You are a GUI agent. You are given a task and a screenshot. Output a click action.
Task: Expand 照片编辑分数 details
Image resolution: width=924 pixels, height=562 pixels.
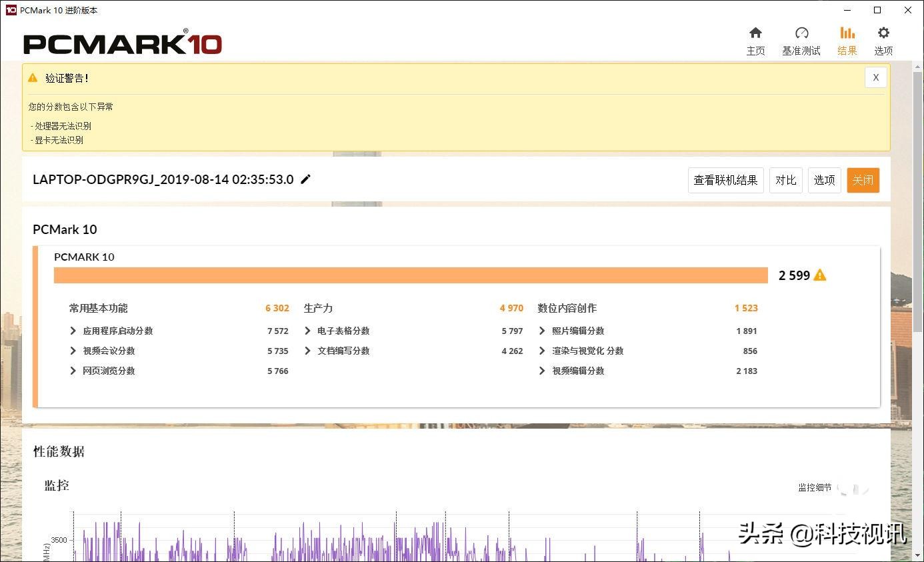point(542,331)
